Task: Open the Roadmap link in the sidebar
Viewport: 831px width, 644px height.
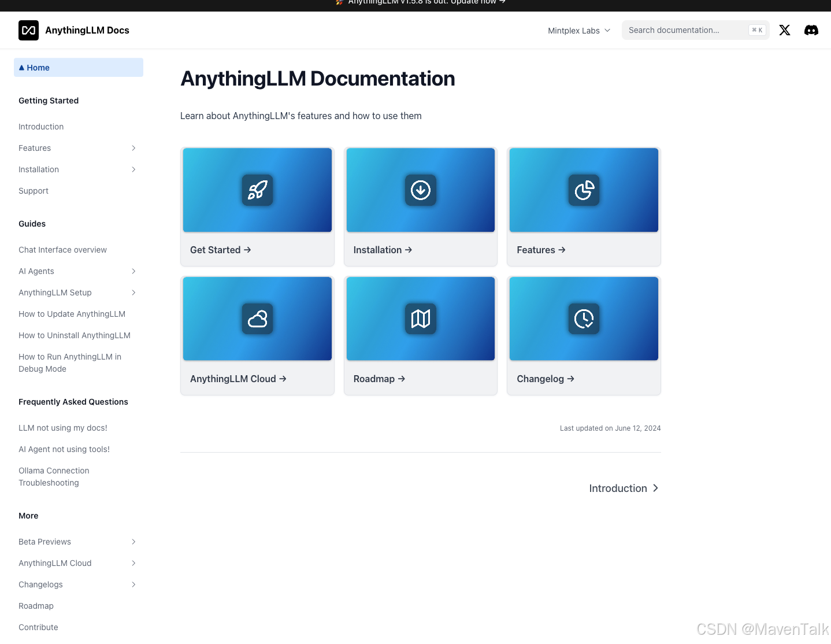Action: 36,606
